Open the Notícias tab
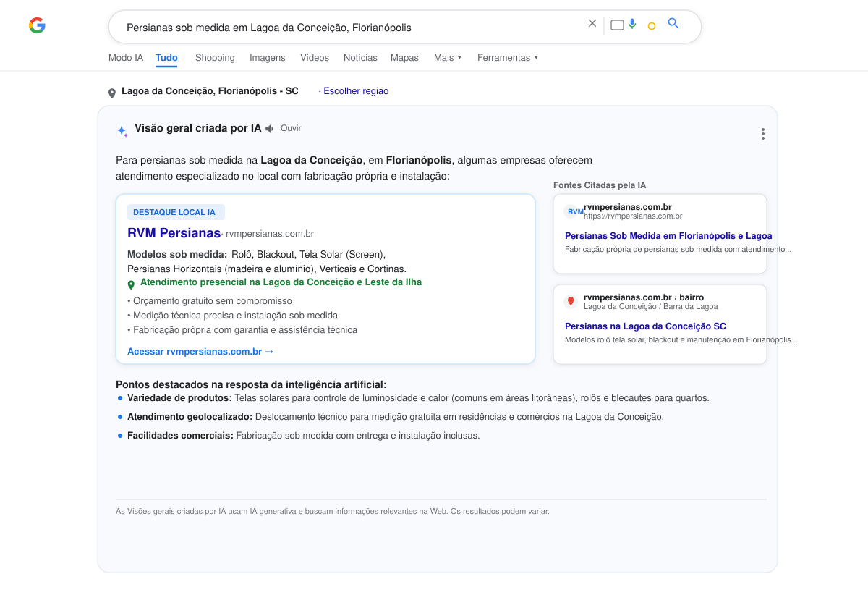The height and width of the screenshot is (608, 868). coord(360,57)
